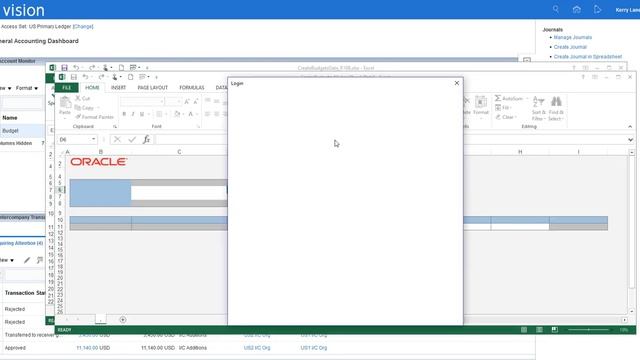Select Normal view icon in status bar
Screen dimensions: 640x360
(x=524, y=329)
